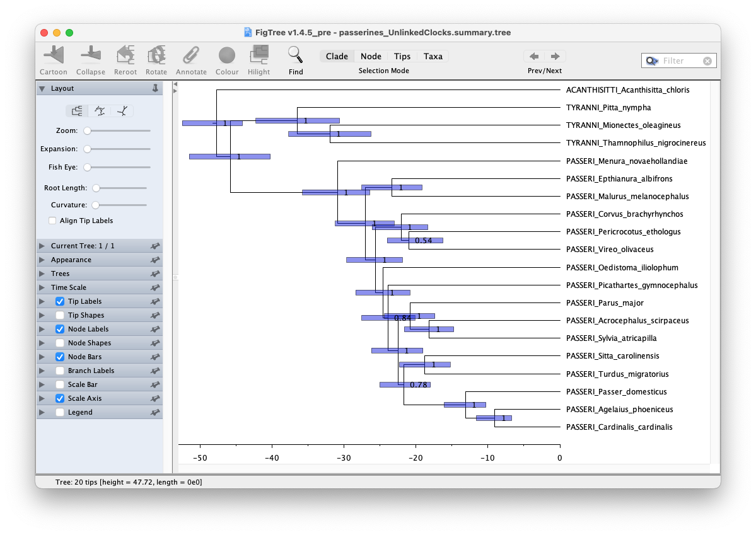Select tip PASSERI_Corvus_brachyrhynchos
This screenshot has width=756, height=535.
(624, 214)
